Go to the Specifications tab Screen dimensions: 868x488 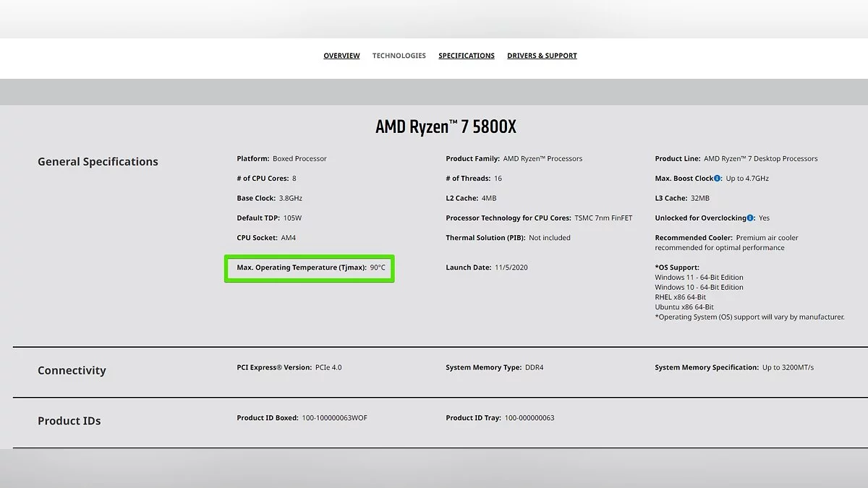[x=467, y=56]
